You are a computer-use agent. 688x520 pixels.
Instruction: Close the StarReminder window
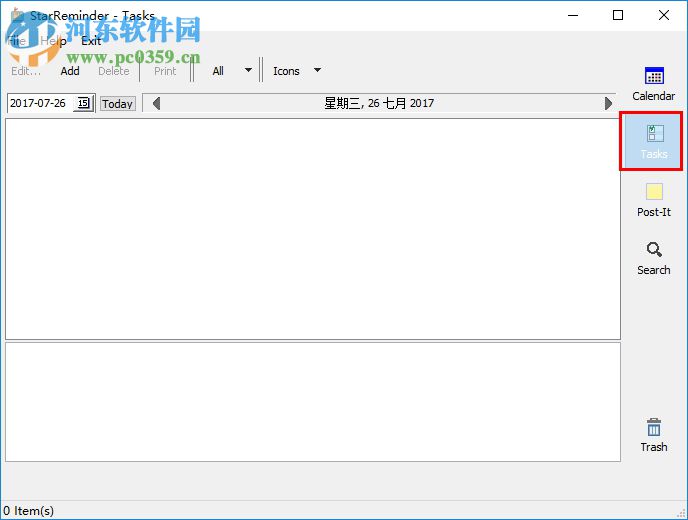[x=664, y=15]
